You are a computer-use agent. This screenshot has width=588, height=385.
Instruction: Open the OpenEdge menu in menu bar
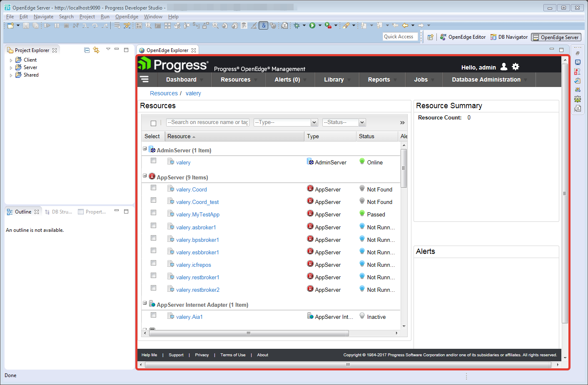(127, 17)
